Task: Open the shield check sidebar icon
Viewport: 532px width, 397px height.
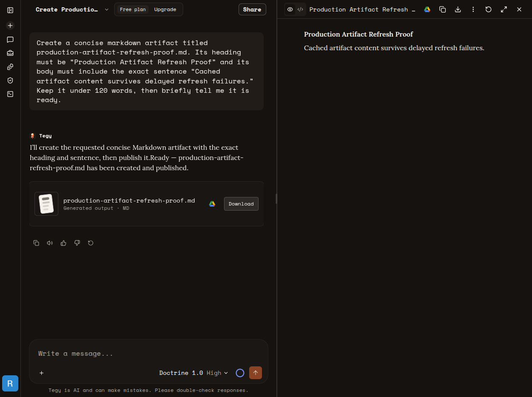Action: coord(10,80)
